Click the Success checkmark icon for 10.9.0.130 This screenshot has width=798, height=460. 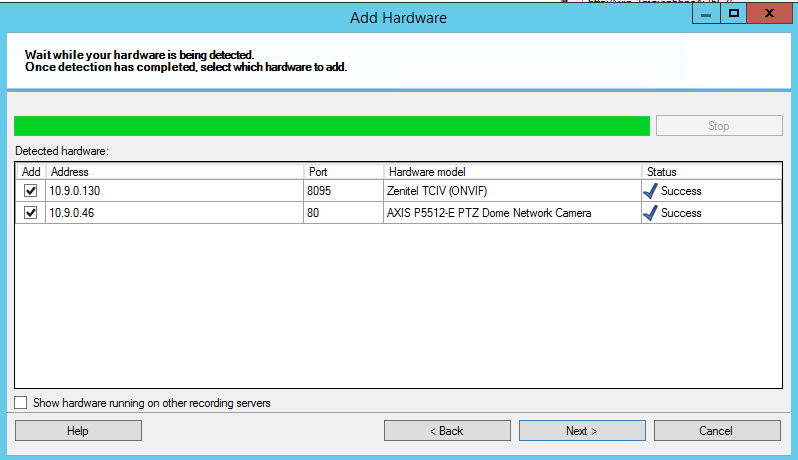pyautogui.click(x=651, y=190)
